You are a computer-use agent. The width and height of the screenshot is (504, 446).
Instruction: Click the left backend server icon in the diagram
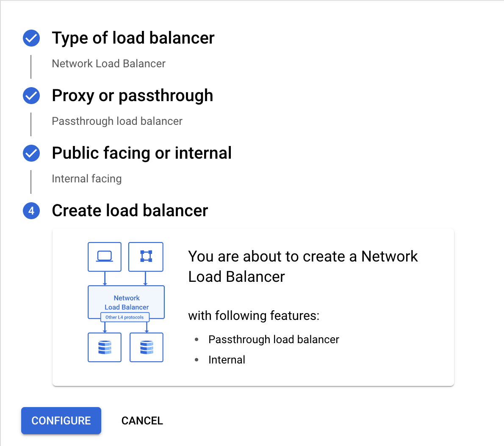click(x=105, y=347)
